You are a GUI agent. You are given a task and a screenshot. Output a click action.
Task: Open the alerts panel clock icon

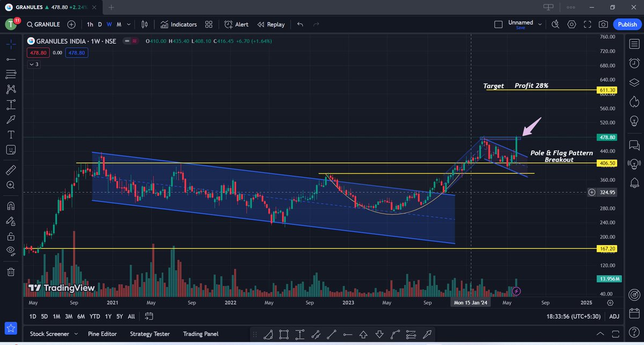pyautogui.click(x=634, y=63)
